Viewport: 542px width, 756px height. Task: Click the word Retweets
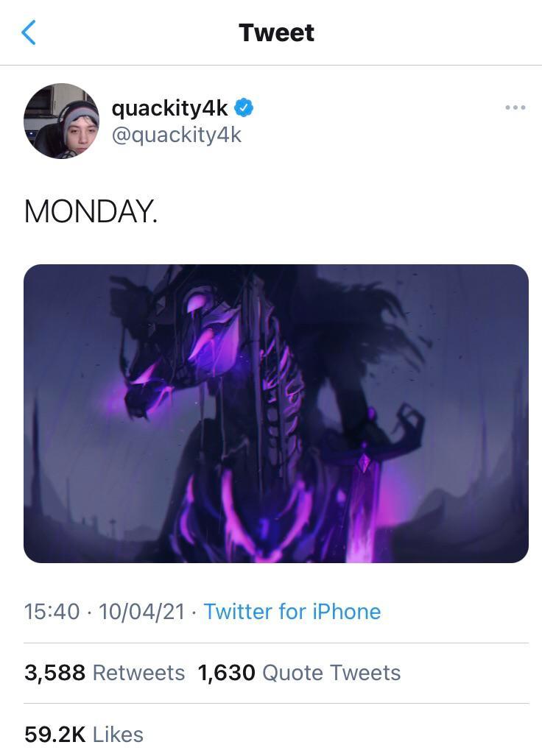138,672
